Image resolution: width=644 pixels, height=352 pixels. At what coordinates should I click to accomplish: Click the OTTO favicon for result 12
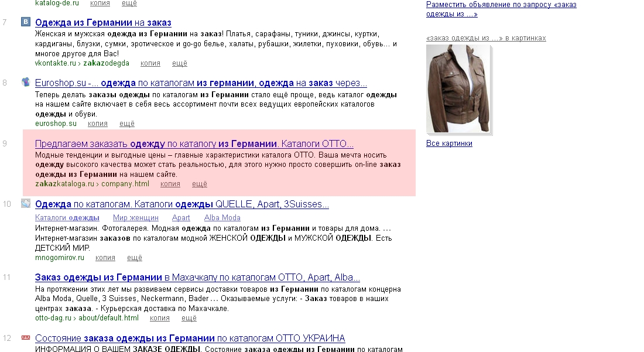(x=26, y=337)
